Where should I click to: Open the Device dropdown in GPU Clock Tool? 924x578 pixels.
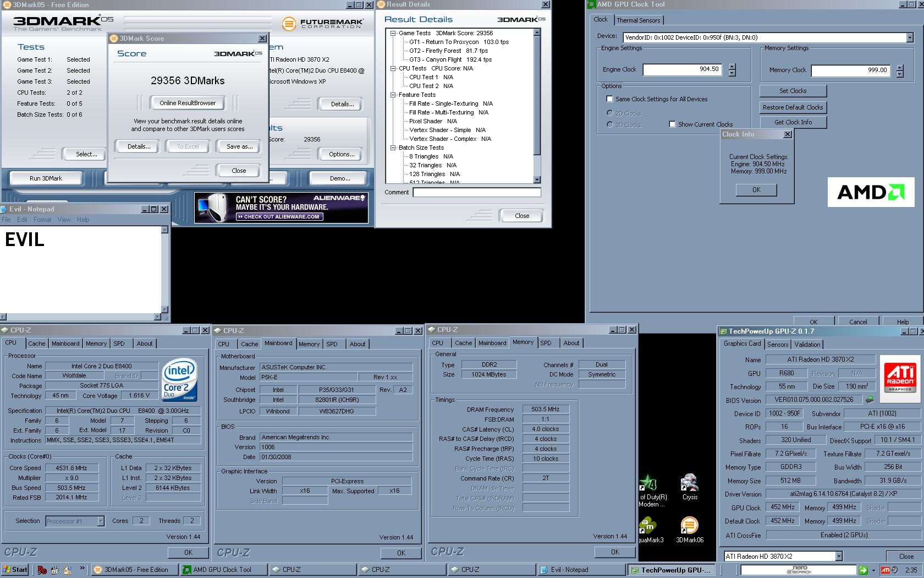909,37
